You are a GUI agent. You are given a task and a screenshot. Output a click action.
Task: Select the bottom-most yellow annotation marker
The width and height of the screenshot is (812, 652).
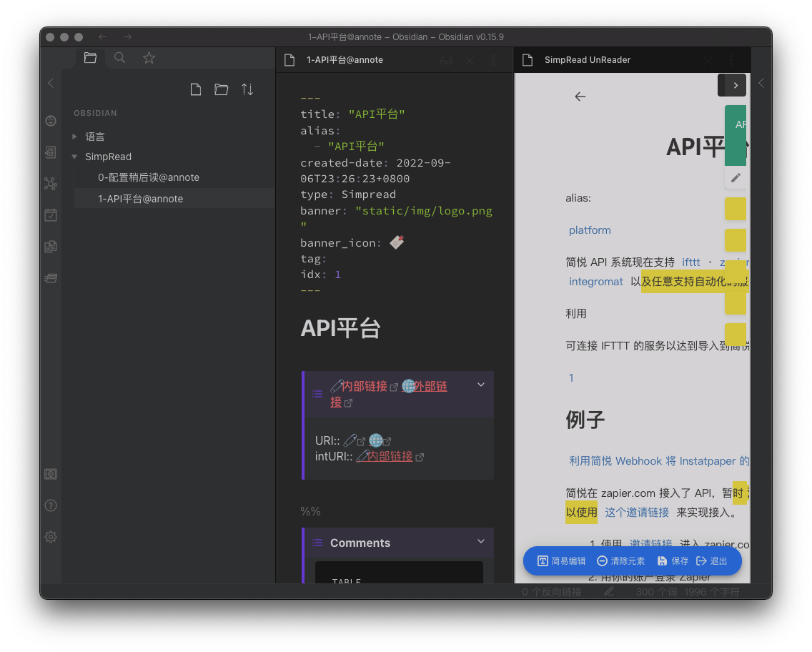point(736,334)
